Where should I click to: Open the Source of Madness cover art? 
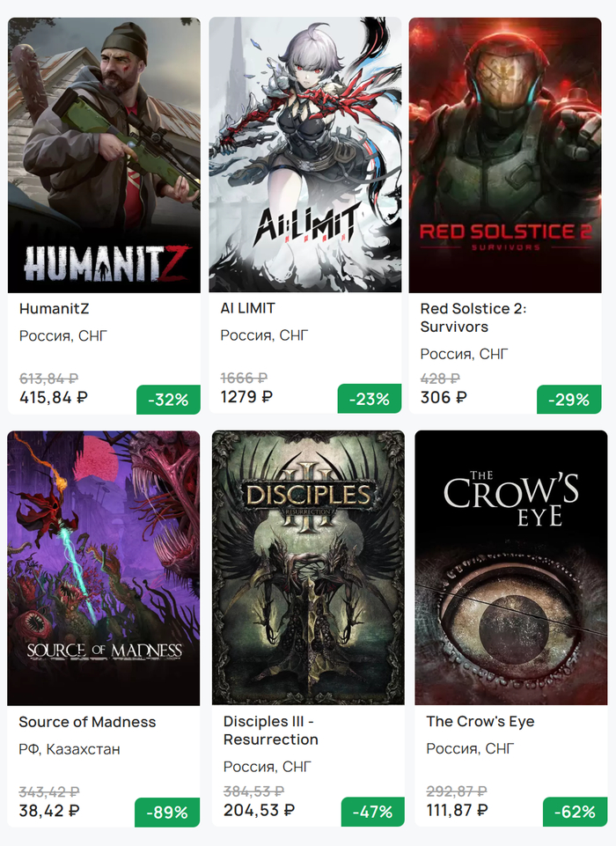click(x=104, y=568)
